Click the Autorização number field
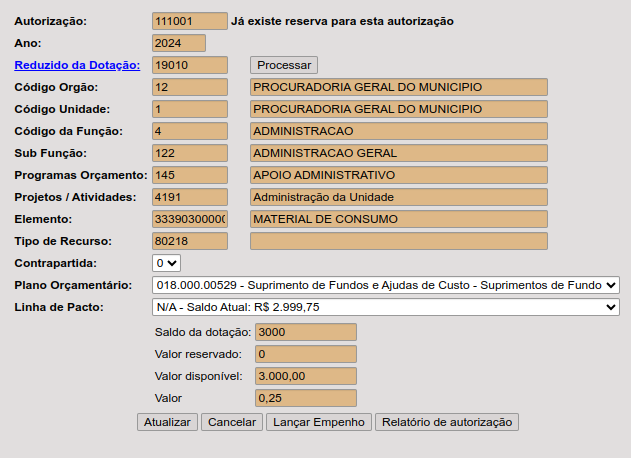Image resolution: width=631 pixels, height=458 pixels. (190, 21)
